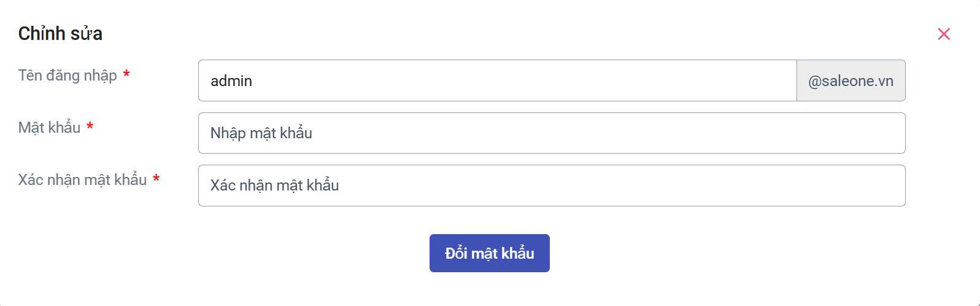
Task: Click the 'Nhập mật khẩu' placeholder text
Action: (261, 133)
